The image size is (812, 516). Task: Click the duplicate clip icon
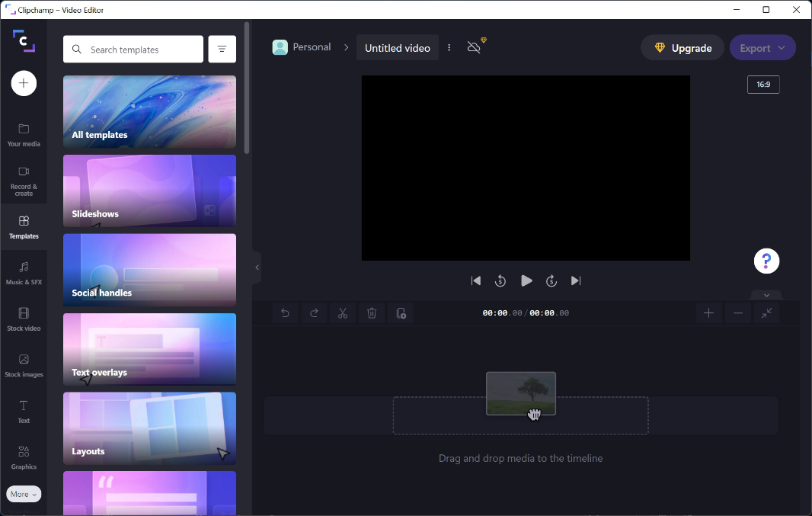click(x=401, y=313)
